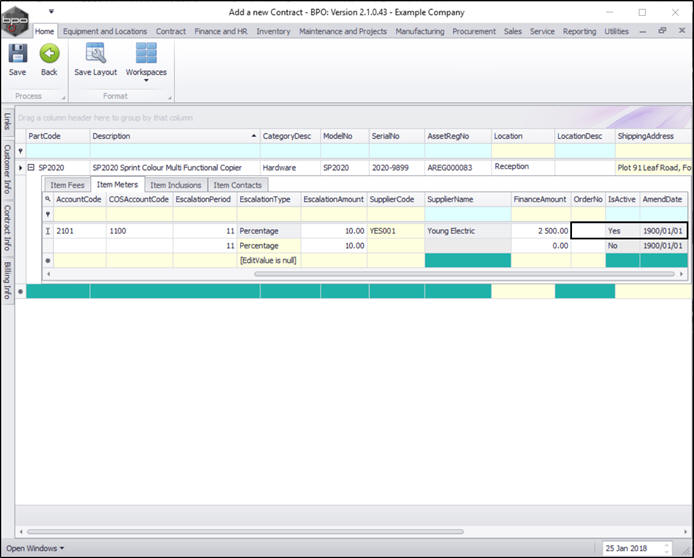Open the Finance and HR menu
Viewport: 694px width, 558px height.
(222, 31)
